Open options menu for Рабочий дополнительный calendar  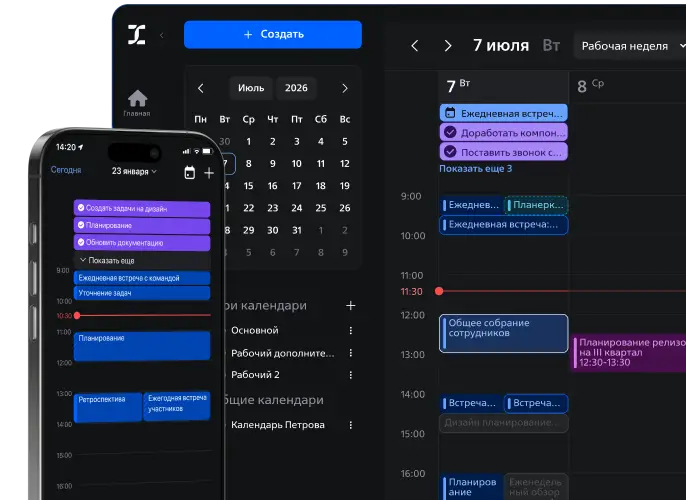(x=350, y=353)
